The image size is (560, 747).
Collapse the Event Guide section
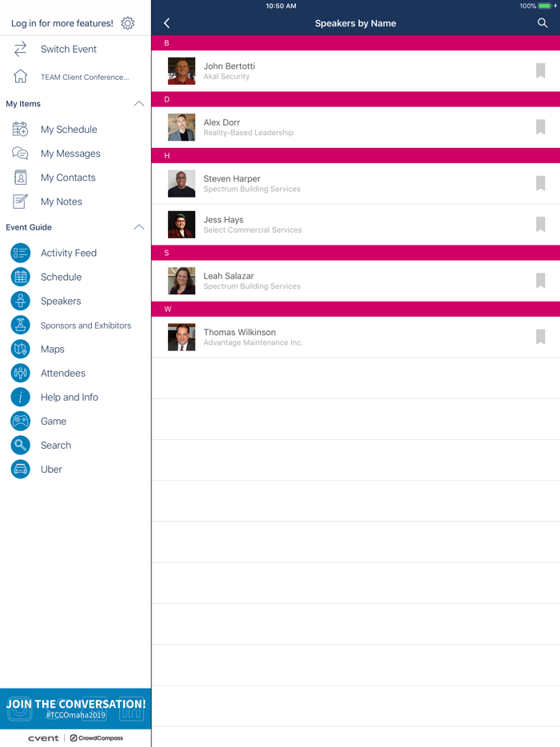pos(138,227)
